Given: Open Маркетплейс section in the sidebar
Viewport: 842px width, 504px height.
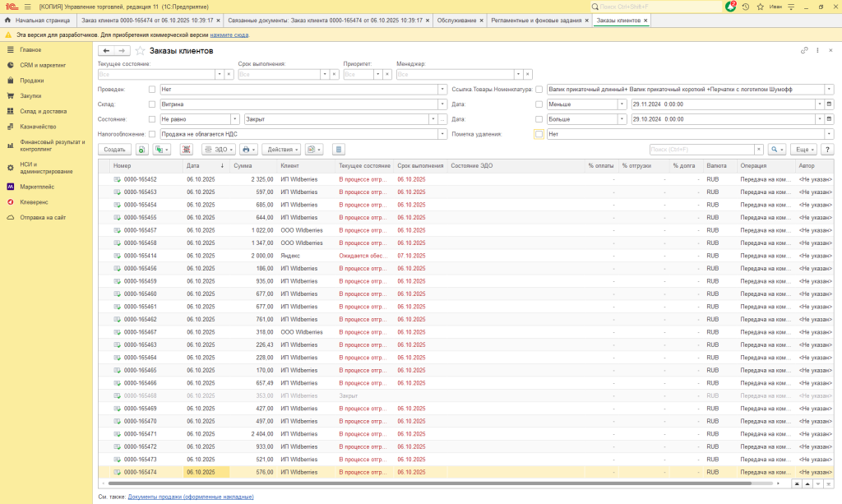Looking at the screenshot, I should click(x=36, y=187).
